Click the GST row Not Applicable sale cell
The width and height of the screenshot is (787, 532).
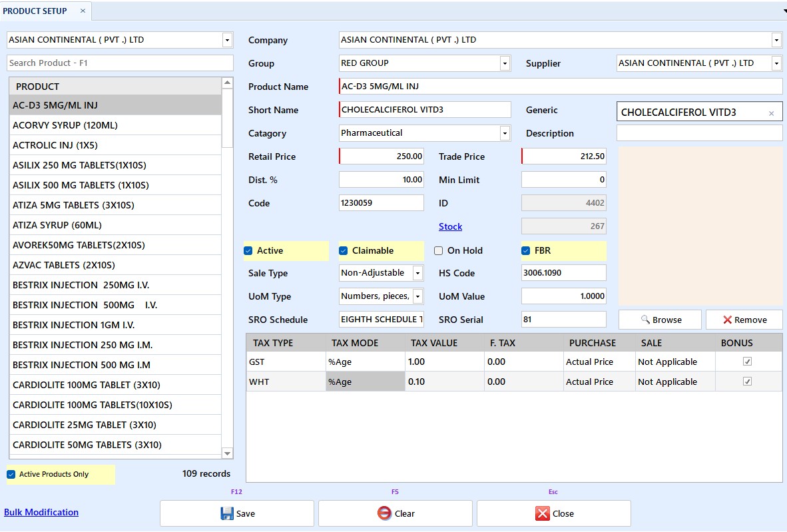tap(675, 362)
